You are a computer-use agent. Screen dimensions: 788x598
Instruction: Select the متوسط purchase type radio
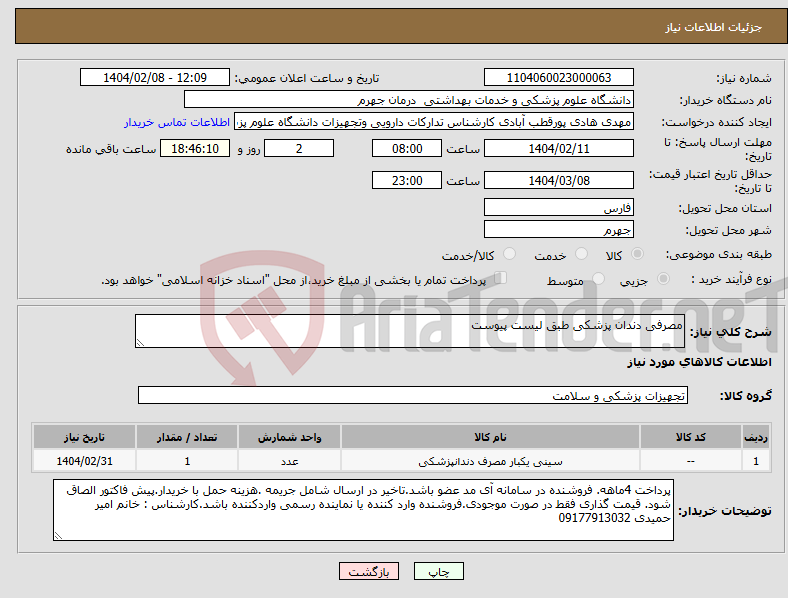[x=598, y=279]
